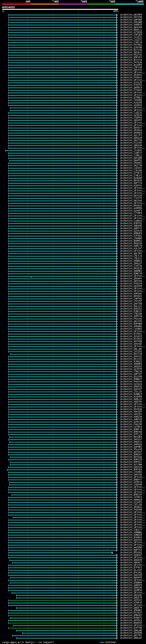Viewport: 146px width, 644px height.
Task: Click the green alignment bar for UniRef100_B5B0D7
Action: (x=63, y=615)
